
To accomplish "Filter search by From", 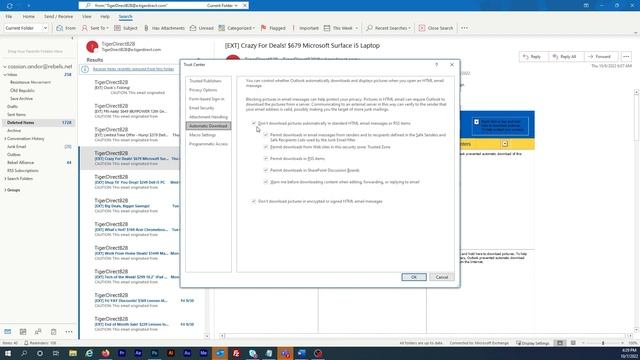I will [x=66, y=28].
